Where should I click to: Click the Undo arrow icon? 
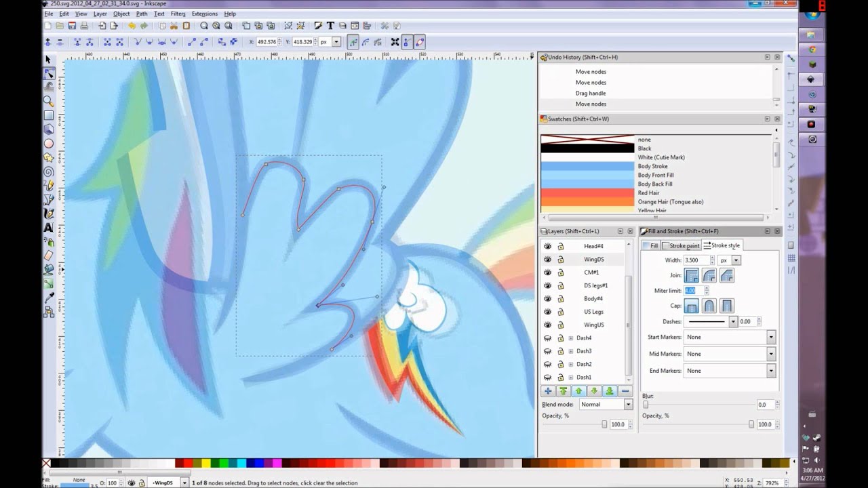(133, 26)
